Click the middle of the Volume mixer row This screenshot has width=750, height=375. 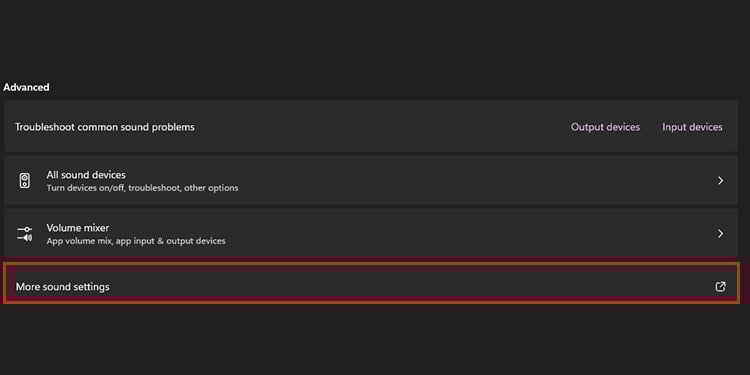pos(371,233)
